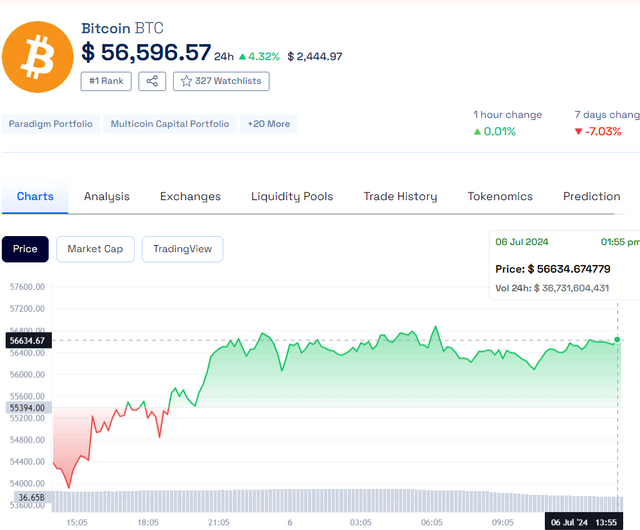
Task: Open Multicoin Capital Portfolio tag
Action: tap(170, 124)
